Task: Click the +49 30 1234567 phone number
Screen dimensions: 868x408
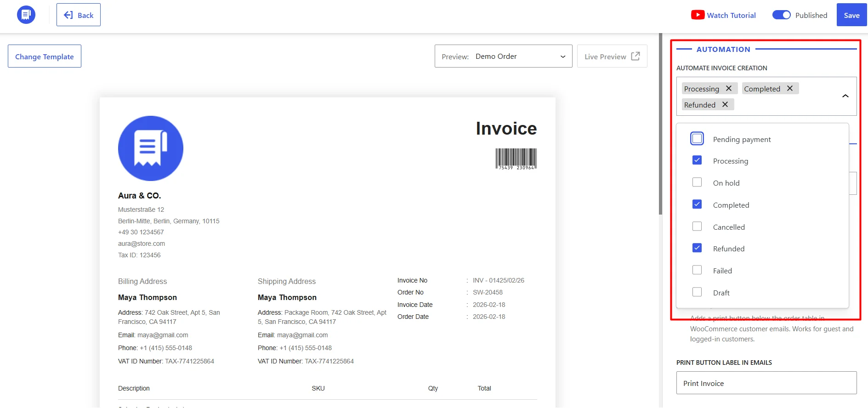Action: 141,232
